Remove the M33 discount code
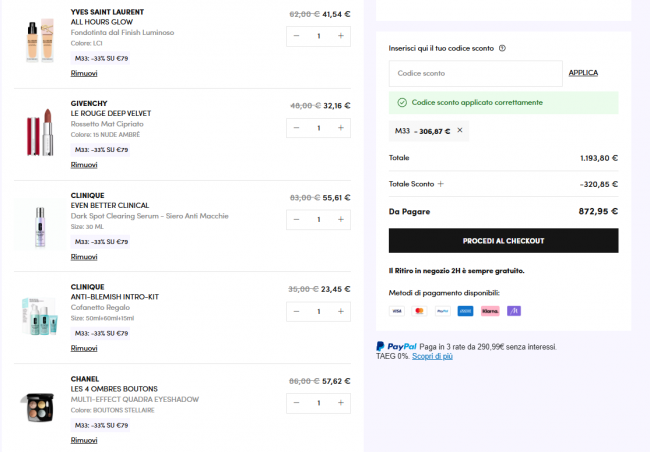 pos(460,131)
